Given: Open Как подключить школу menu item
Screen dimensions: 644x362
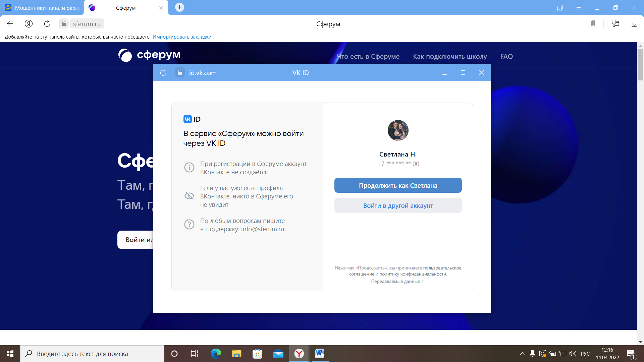Looking at the screenshot, I should click(x=450, y=56).
